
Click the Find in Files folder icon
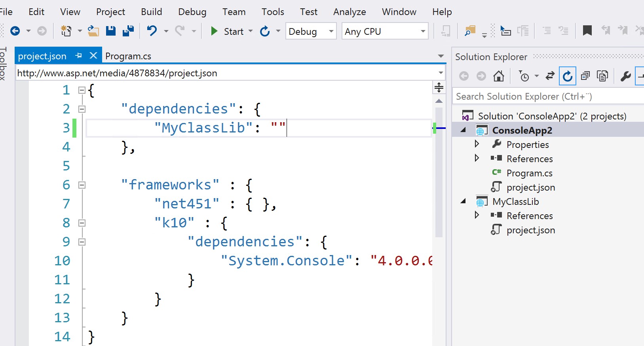(x=470, y=31)
